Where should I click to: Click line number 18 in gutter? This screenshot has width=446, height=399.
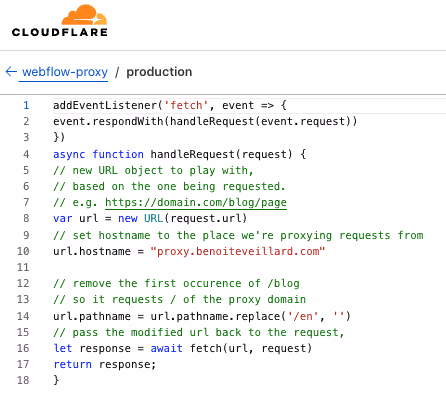pos(23,380)
